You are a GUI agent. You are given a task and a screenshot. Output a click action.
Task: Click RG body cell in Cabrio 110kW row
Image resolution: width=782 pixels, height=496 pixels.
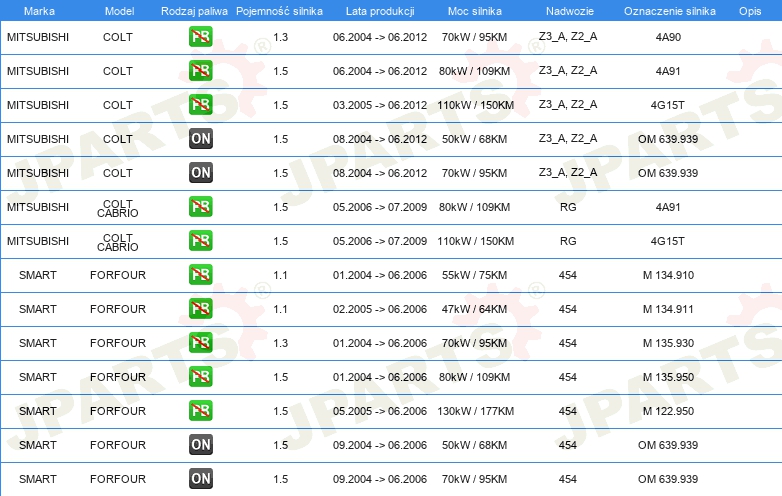coord(568,241)
